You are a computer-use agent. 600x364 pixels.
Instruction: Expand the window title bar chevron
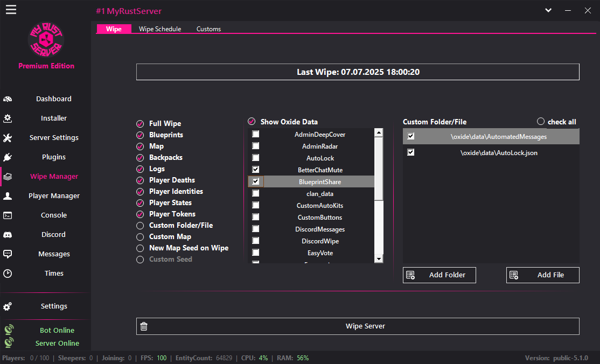(548, 10)
